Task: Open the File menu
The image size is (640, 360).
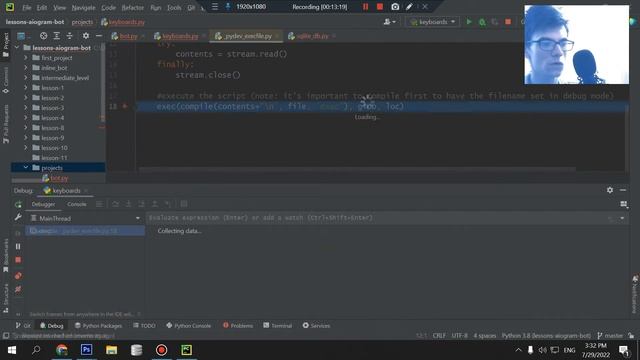Action: tap(27, 7)
